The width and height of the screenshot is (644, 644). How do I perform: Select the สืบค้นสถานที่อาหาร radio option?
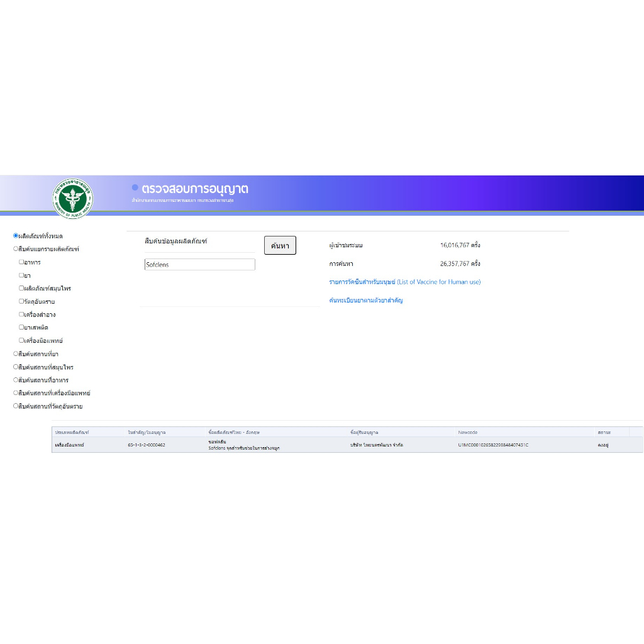coord(16,380)
